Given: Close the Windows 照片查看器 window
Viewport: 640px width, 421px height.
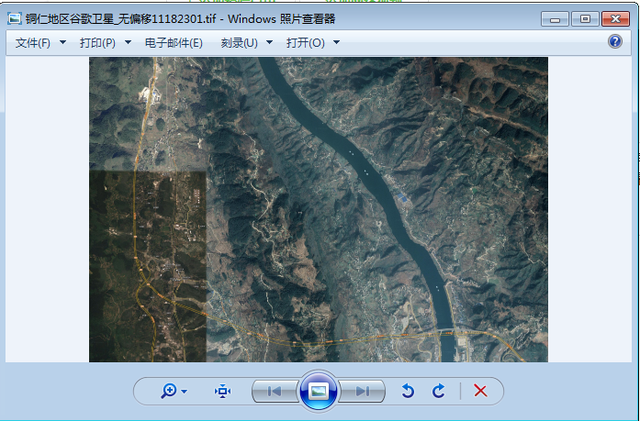Looking at the screenshot, I should click(x=616, y=19).
